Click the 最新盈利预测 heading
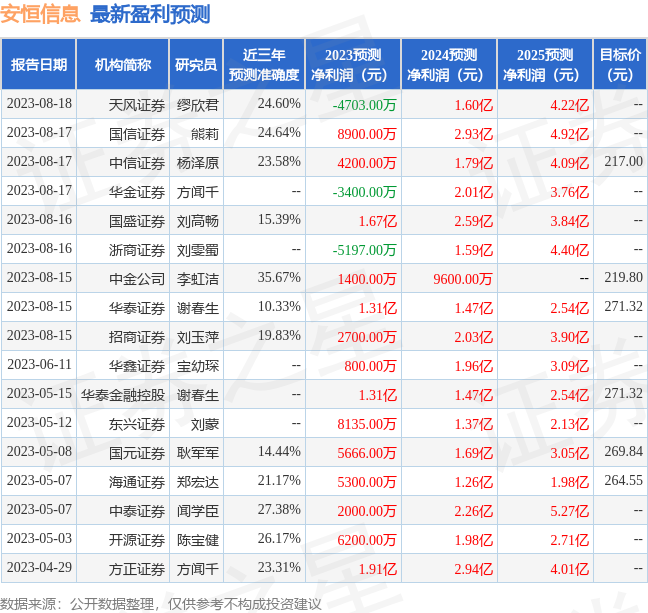The height and width of the screenshot is (613, 648). coord(150,14)
